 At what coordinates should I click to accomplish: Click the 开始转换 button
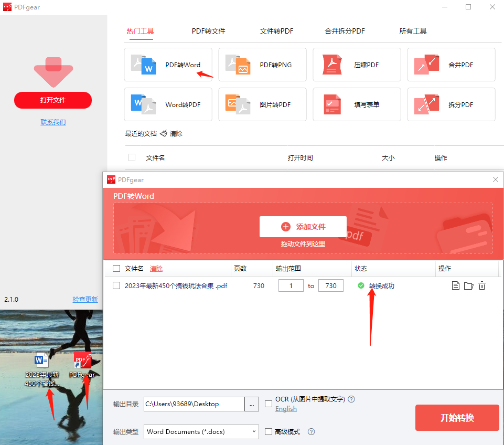coord(457,418)
